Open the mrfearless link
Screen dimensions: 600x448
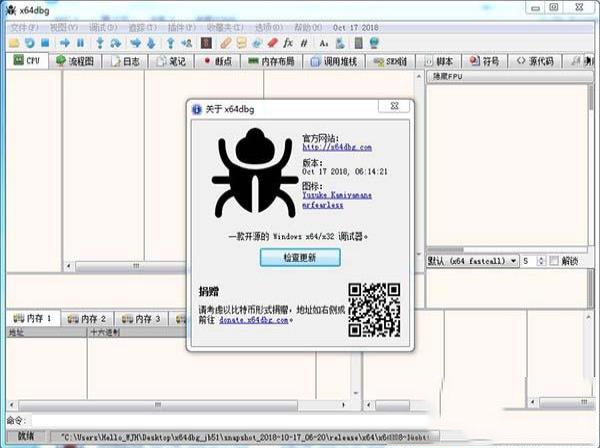tap(323, 205)
